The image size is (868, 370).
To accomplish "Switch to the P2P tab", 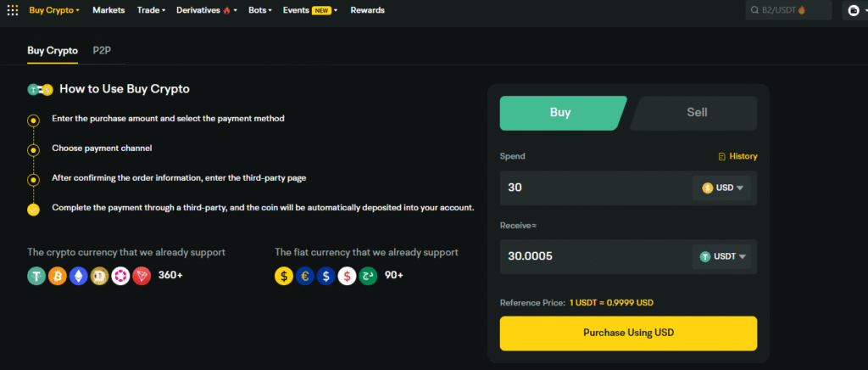I will tap(102, 51).
